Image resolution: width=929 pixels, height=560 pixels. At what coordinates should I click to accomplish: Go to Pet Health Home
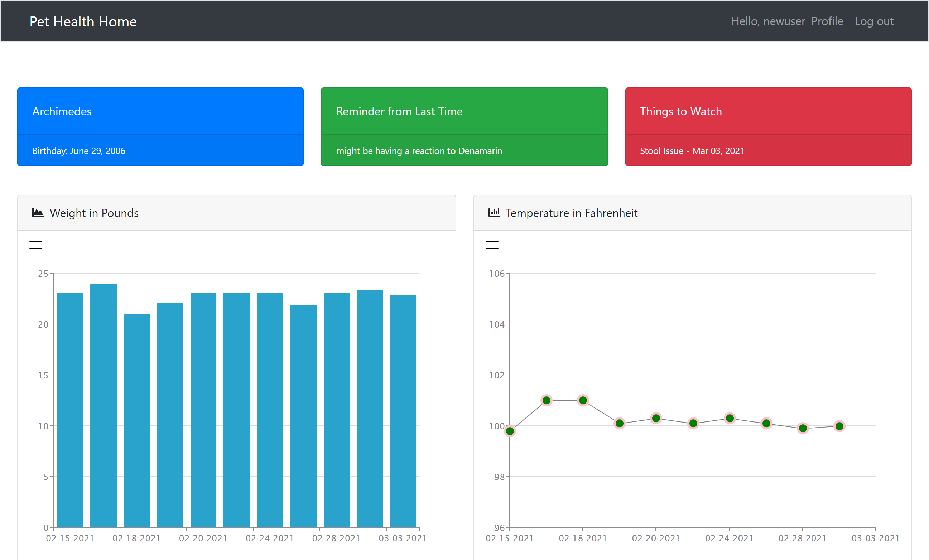(83, 21)
